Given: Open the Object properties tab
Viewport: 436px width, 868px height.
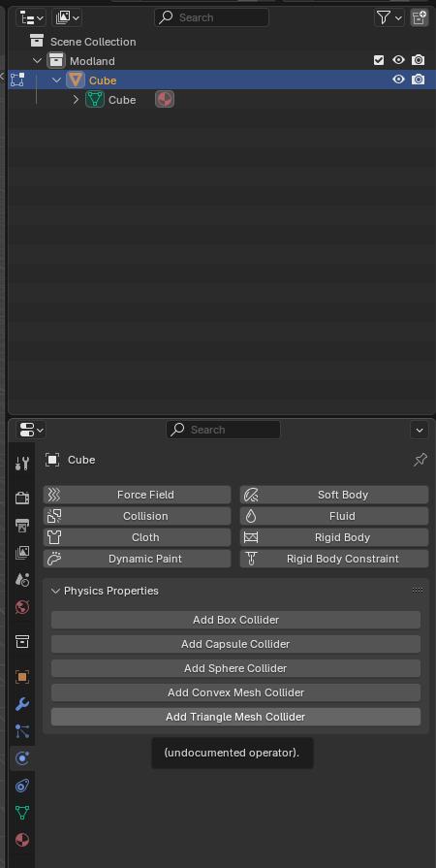Looking at the screenshot, I should (x=22, y=677).
